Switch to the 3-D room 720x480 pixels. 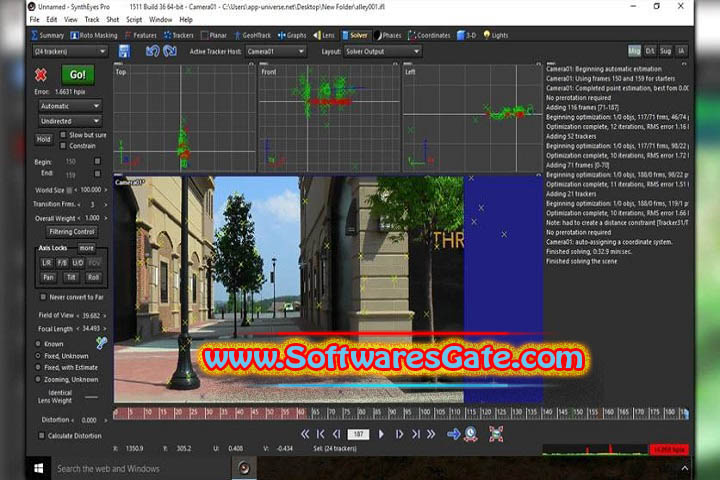[x=467, y=35]
